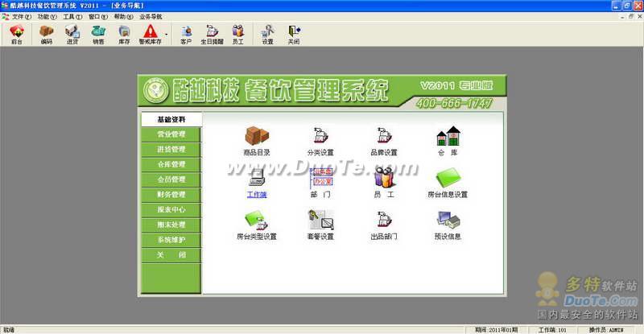The image size is (644, 334).
Task: Select 系统维护 in the sidebar
Action: click(171, 240)
